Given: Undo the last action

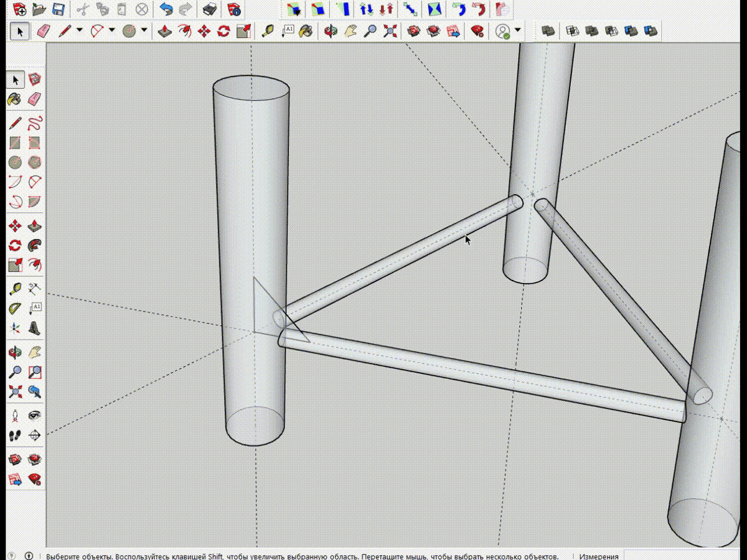Looking at the screenshot, I should click(x=166, y=9).
